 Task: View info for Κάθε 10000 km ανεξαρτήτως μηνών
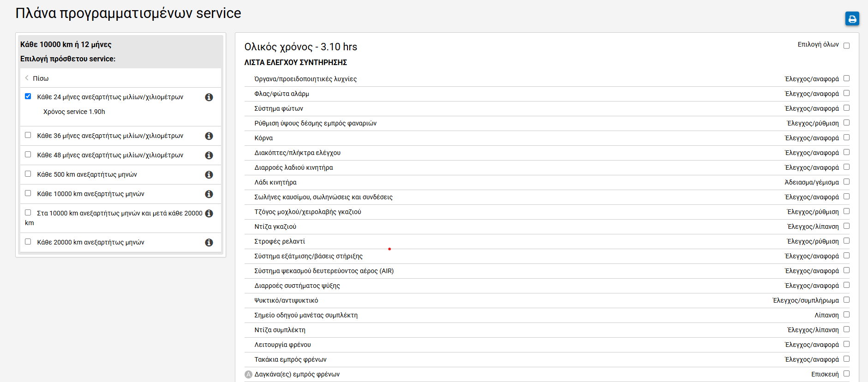point(209,194)
